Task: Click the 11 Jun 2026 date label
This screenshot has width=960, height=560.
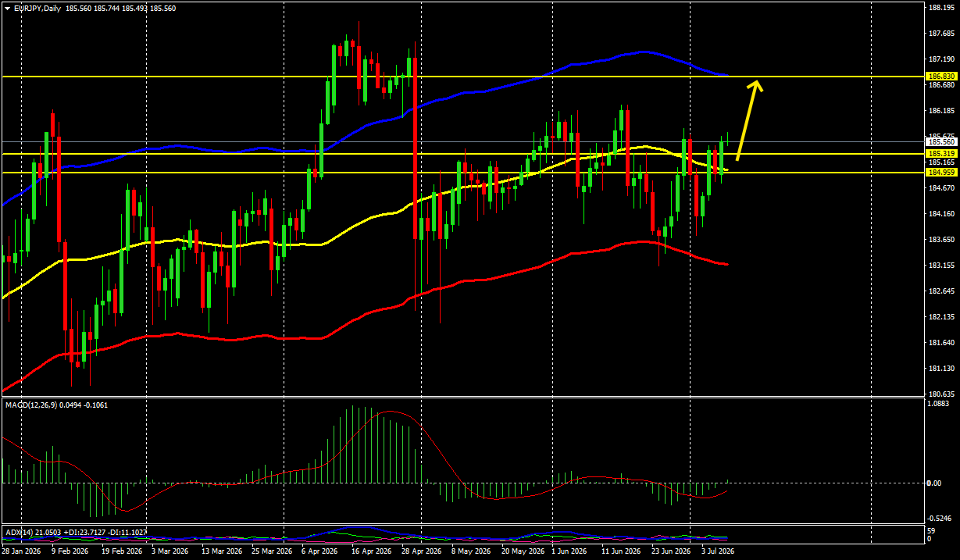Action: click(x=619, y=551)
